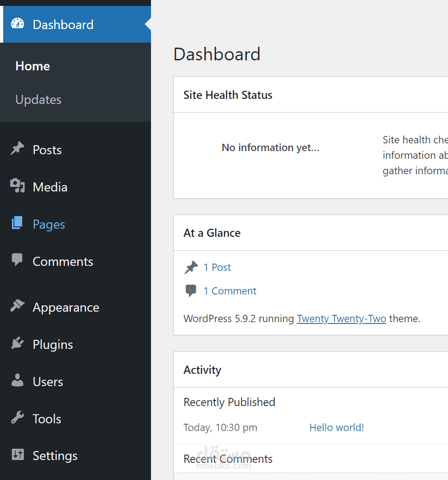
Task: Click the Settings sliders icon
Action: pos(18,454)
